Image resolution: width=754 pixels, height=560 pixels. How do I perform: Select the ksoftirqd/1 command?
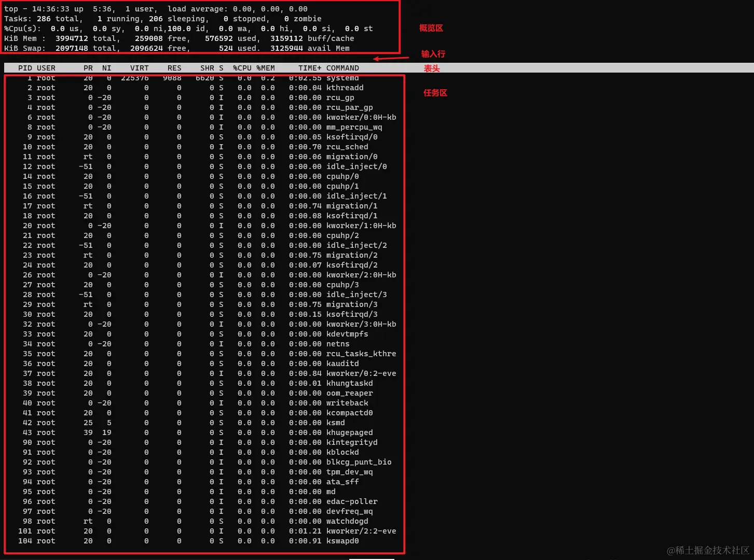coord(352,216)
